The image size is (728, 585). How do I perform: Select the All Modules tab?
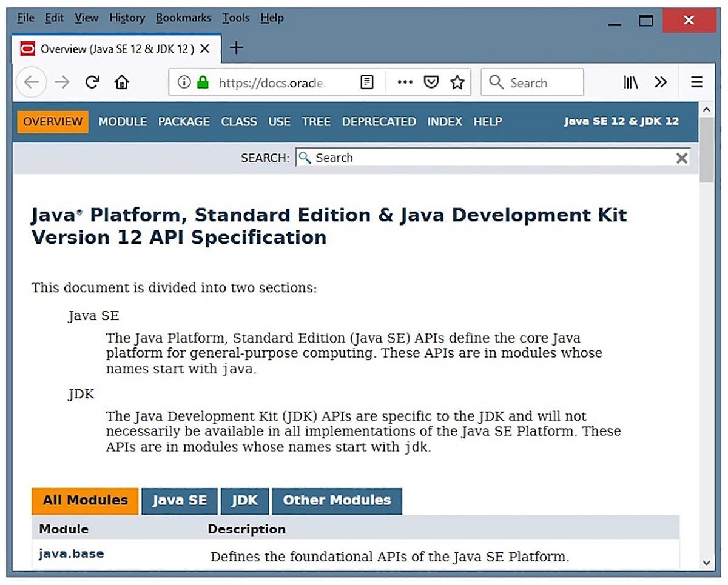coord(85,501)
